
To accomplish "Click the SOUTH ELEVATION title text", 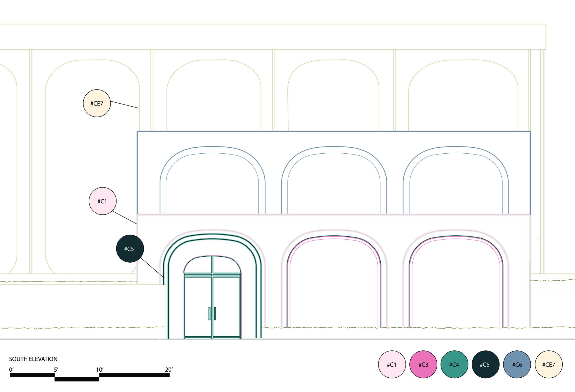I will coord(33,359).
